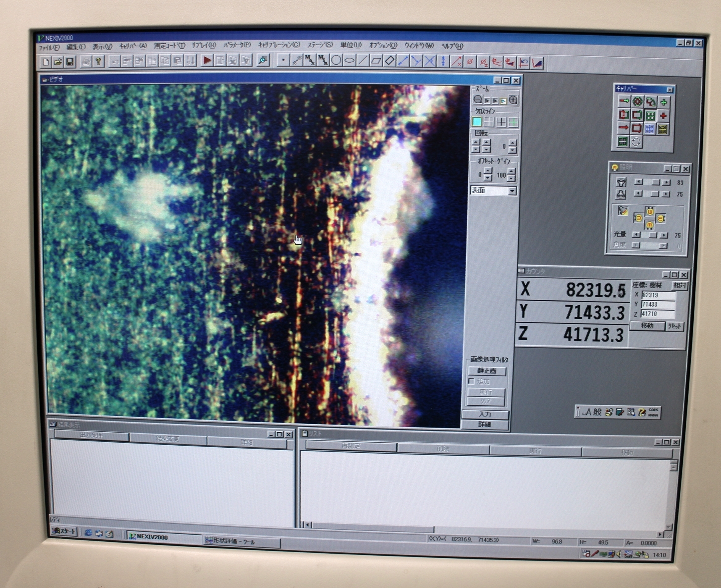Click the zoom out magnifier in video panel

tap(478, 100)
